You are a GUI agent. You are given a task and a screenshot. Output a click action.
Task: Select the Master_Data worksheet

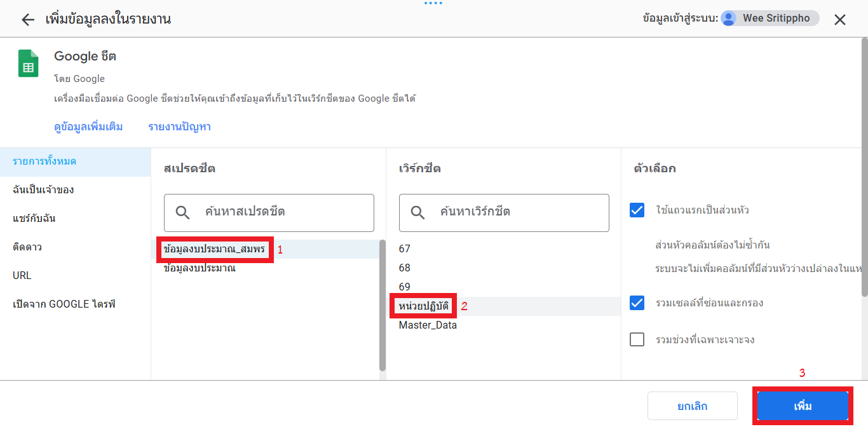pyautogui.click(x=428, y=325)
